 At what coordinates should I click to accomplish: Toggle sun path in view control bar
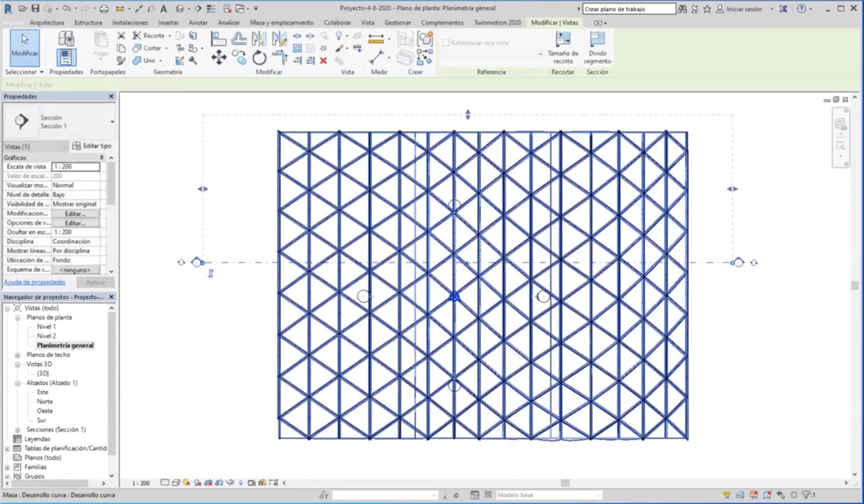(x=186, y=483)
